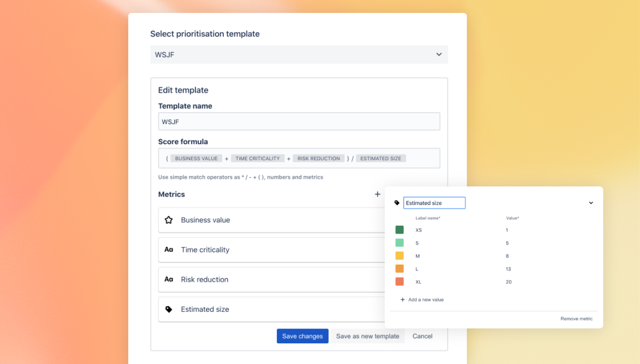
Task: Click the tag icon of Estimated size metric
Action: 169,309
